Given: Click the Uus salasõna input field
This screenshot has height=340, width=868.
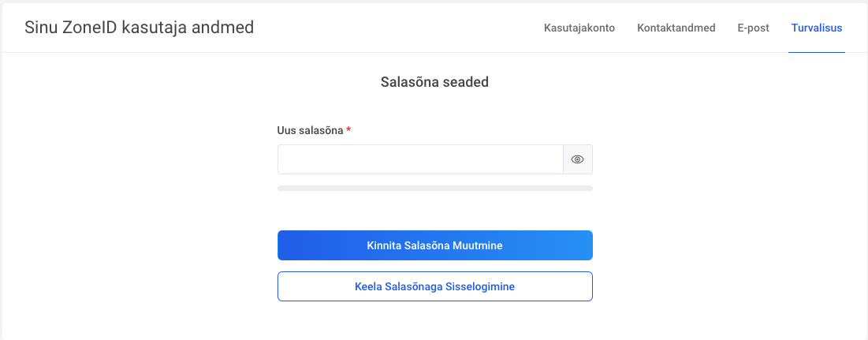Looking at the screenshot, I should 420,159.
